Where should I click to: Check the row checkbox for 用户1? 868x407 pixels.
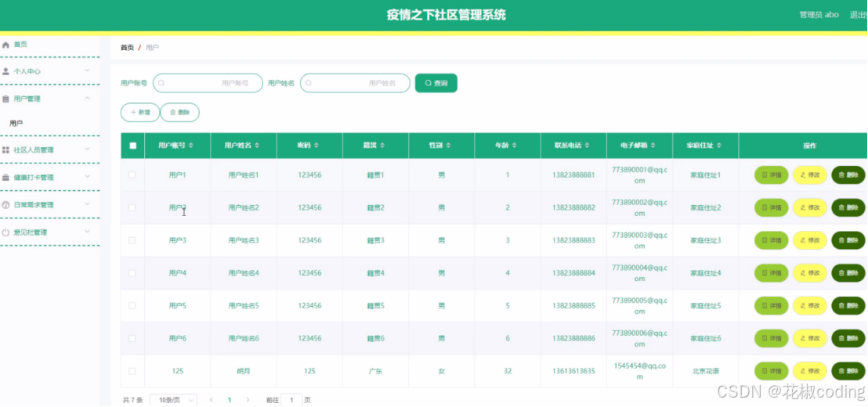[132, 175]
